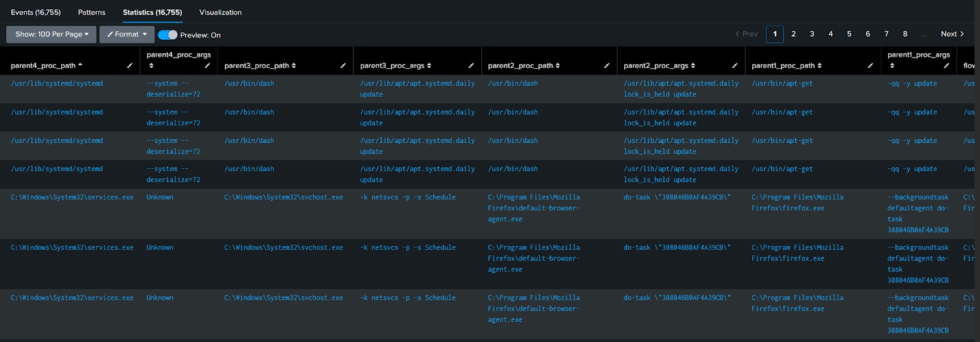Click '--system --deserialize=72' in the second row
Viewport: 980px width, 342px height.
click(x=173, y=117)
